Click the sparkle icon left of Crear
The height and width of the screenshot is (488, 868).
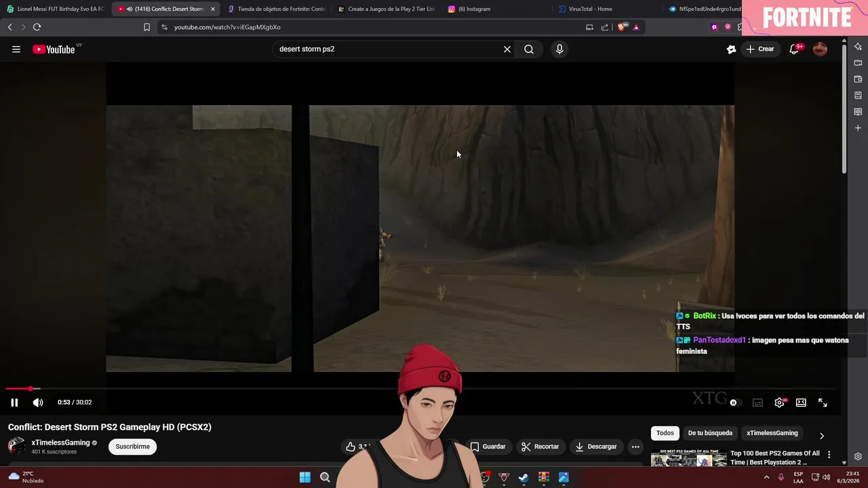point(731,49)
